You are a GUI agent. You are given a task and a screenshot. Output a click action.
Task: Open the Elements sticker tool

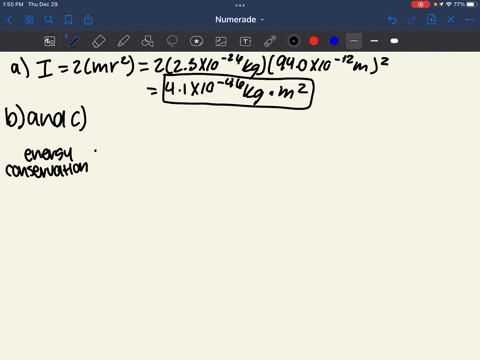coord(196,41)
